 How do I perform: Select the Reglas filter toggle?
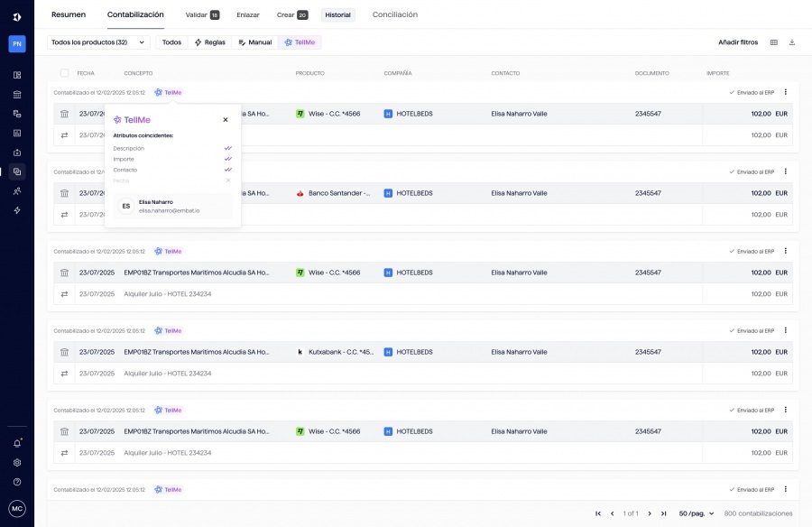click(x=209, y=42)
